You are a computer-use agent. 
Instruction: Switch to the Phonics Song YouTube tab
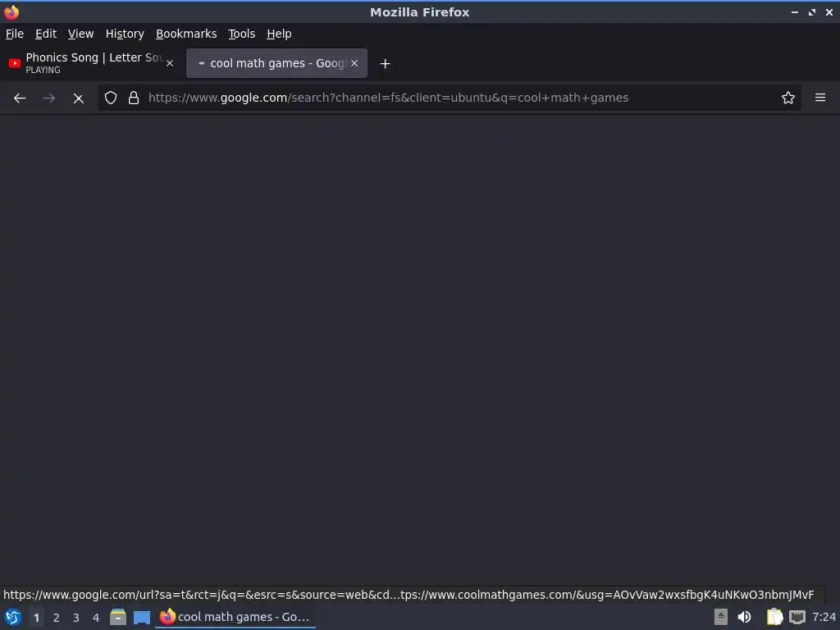[91, 63]
